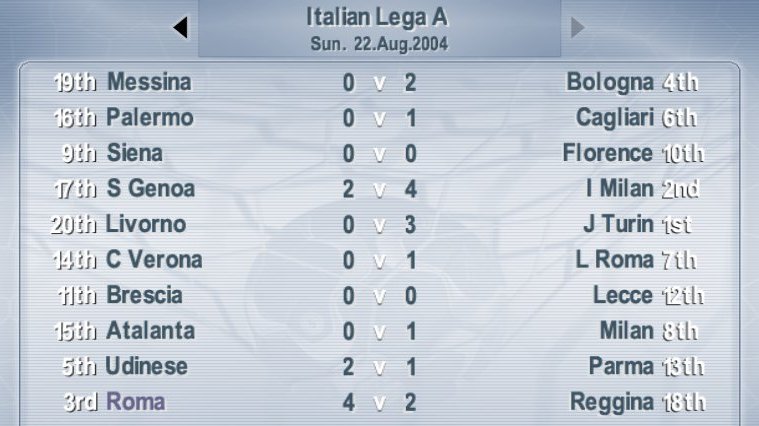Select Livorno home team
Image resolution: width=759 pixels, height=426 pixels.
tap(146, 224)
